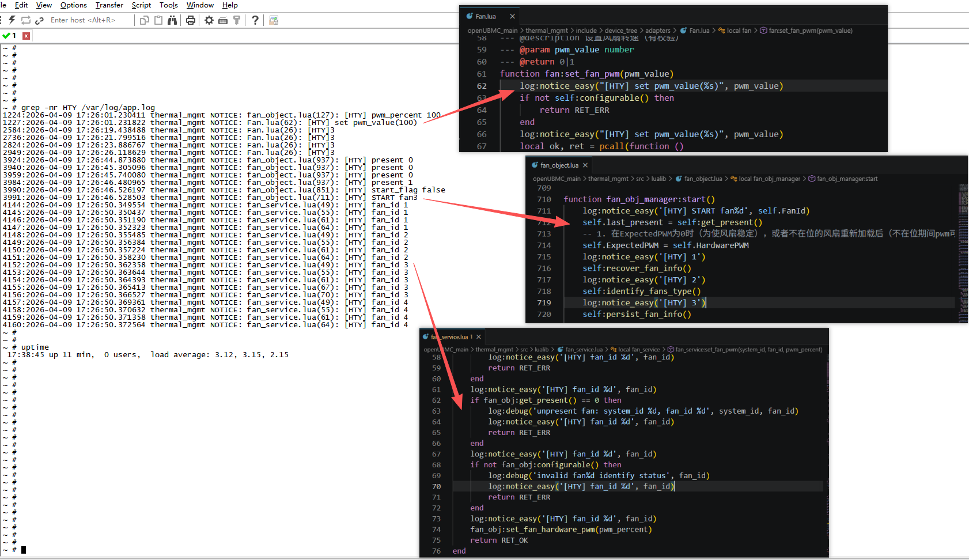Image resolution: width=969 pixels, height=560 pixels.
Task: Click the Enter host input field
Action: tap(83, 20)
